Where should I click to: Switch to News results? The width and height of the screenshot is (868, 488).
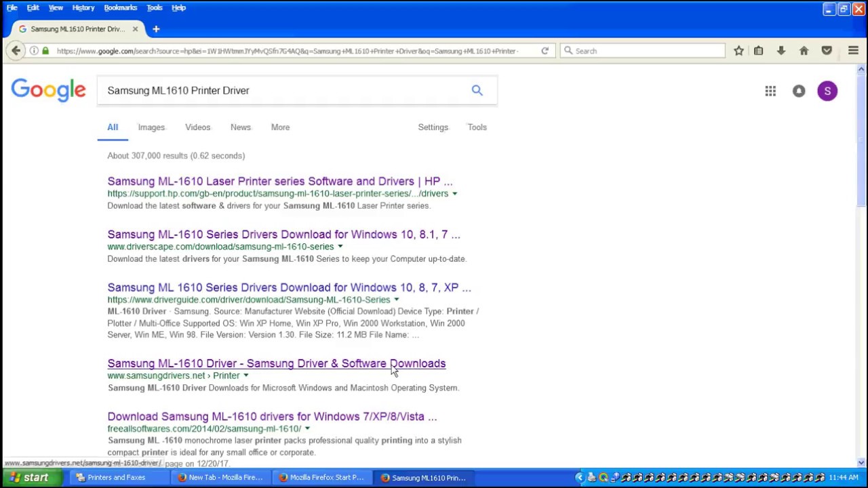pos(241,127)
